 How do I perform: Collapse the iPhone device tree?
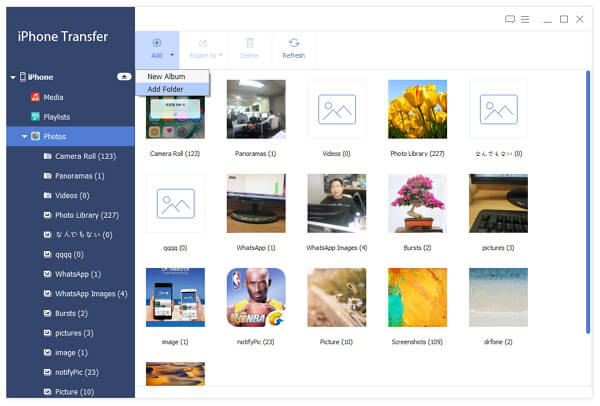pos(13,77)
